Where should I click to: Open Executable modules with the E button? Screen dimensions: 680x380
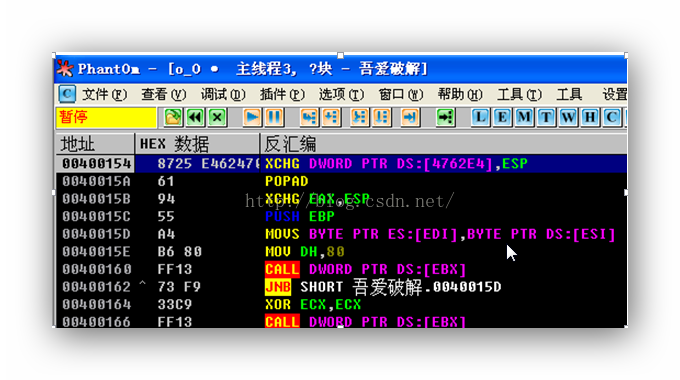click(x=502, y=117)
